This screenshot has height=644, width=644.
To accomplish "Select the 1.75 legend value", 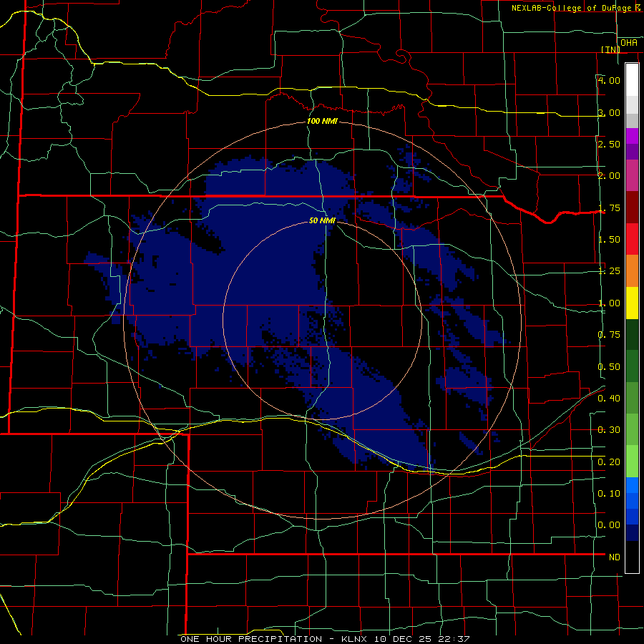I will click(x=609, y=208).
